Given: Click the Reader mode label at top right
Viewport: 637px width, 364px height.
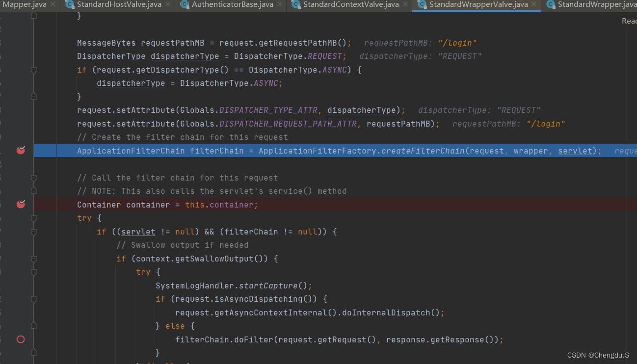Looking at the screenshot, I should pyautogui.click(x=629, y=21).
